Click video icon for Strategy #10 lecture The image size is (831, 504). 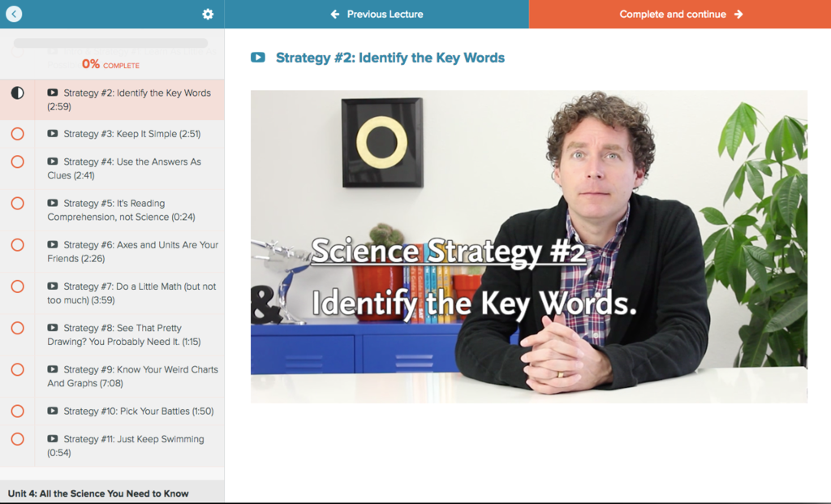[53, 411]
